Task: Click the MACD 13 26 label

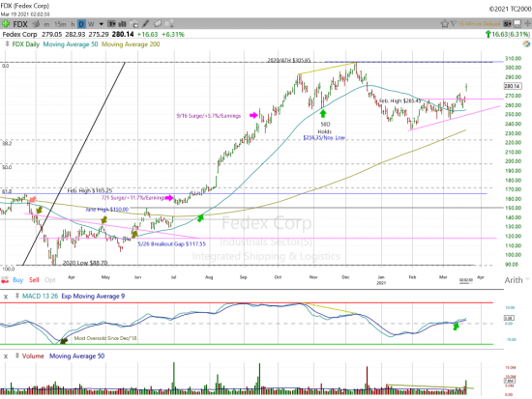Action: point(40,297)
